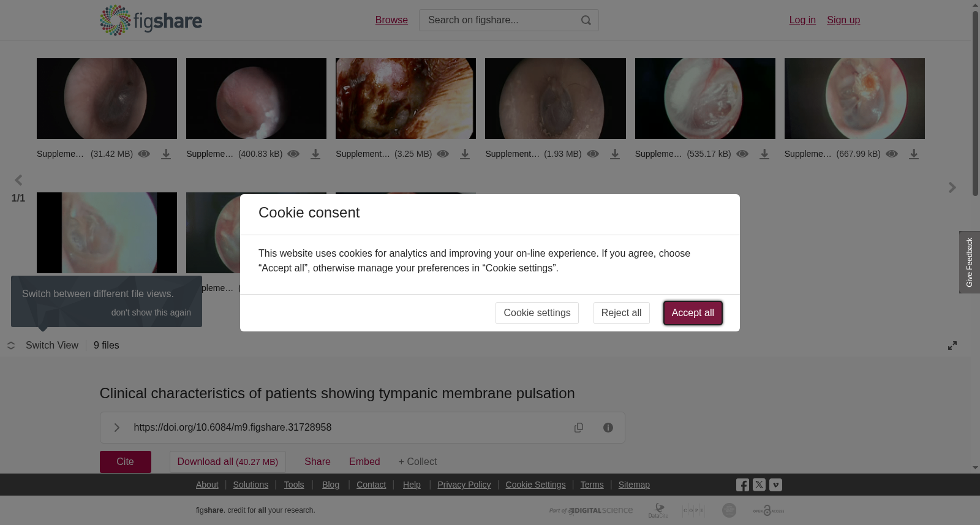Download the 400.83 kB supplementary file

pyautogui.click(x=315, y=154)
